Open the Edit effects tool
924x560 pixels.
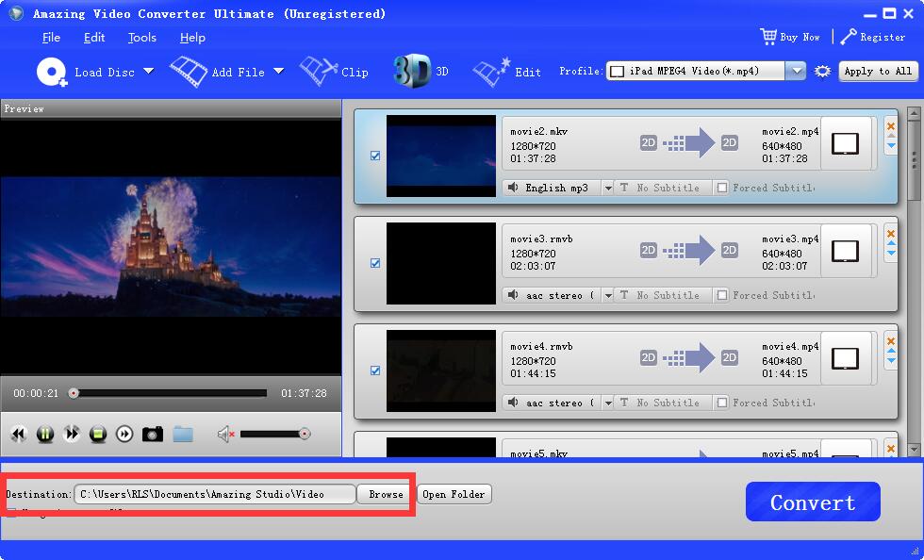(507, 72)
